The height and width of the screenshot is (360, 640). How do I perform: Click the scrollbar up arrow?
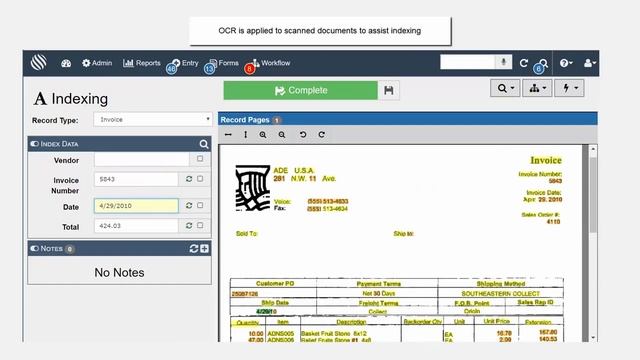point(593,149)
